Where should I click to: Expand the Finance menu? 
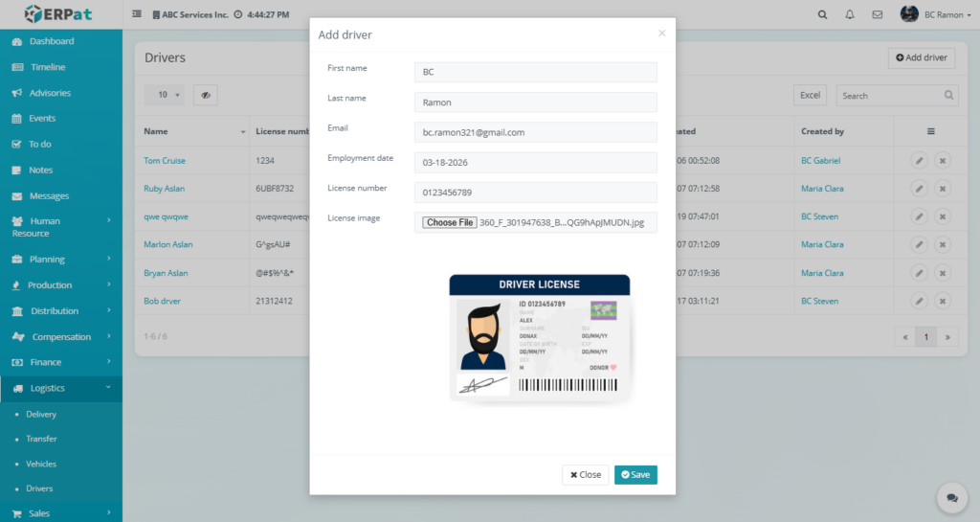point(60,362)
